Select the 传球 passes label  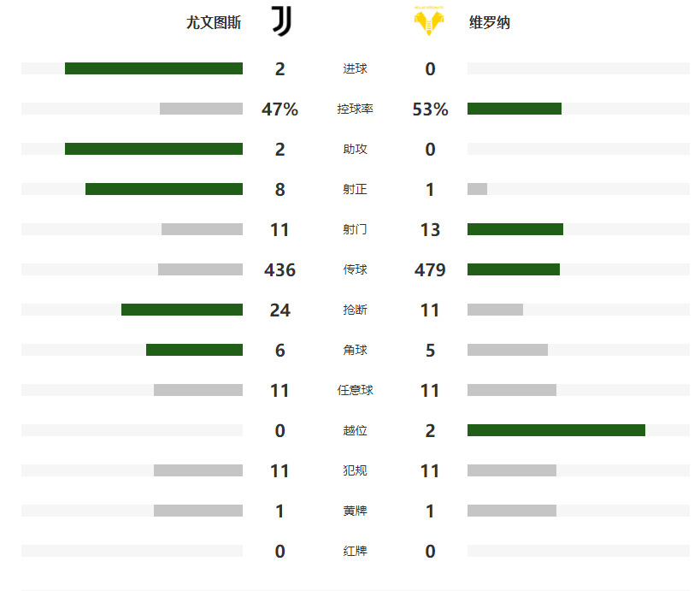coord(355,269)
